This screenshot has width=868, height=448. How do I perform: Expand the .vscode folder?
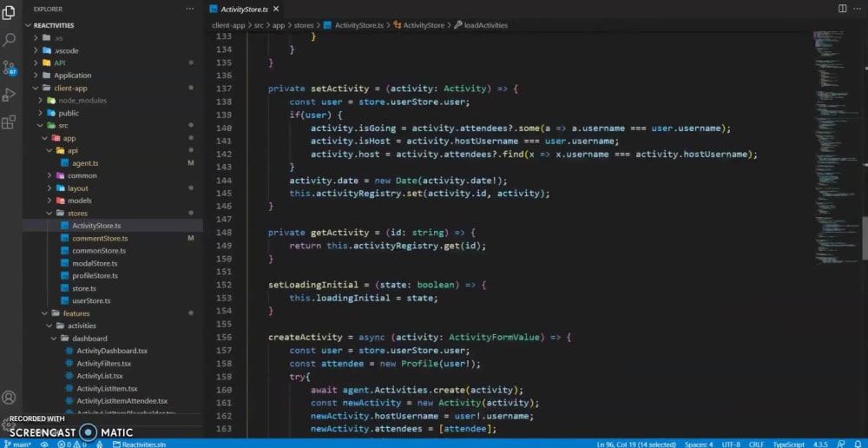pyautogui.click(x=113, y=50)
